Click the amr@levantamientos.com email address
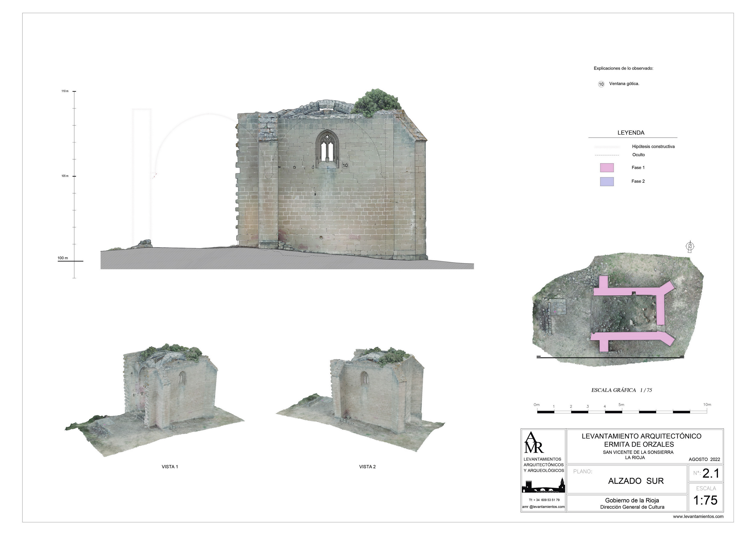Viewport: 756px width, 535px height. (x=543, y=507)
